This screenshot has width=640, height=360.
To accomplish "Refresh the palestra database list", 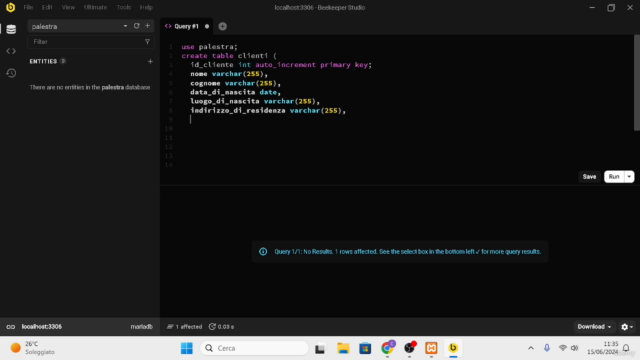I will point(136,26).
